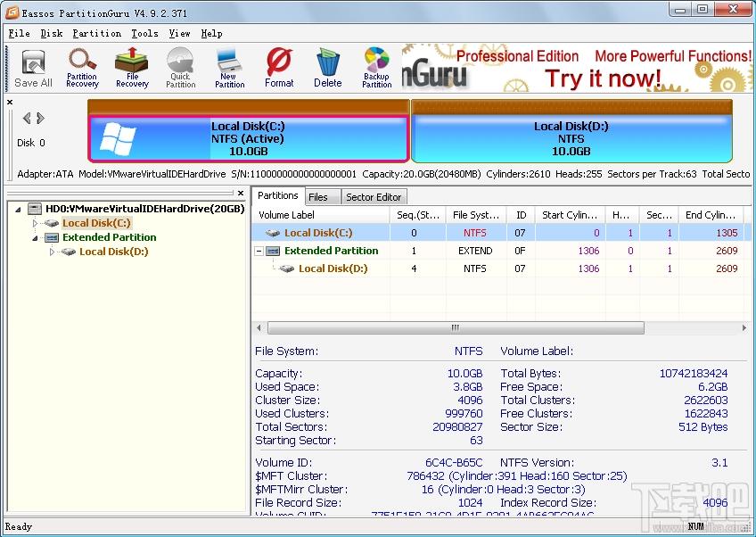
Task: Open Partition Recovery tool
Action: pos(82,68)
